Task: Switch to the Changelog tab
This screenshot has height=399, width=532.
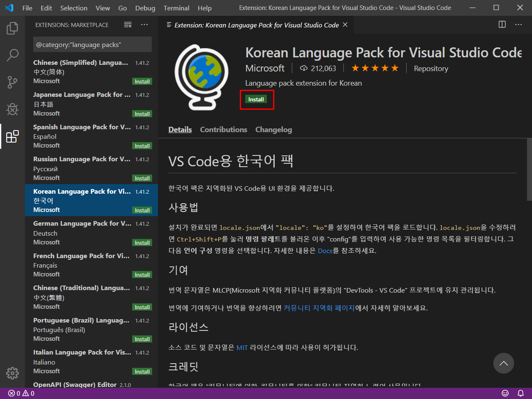Action: click(273, 130)
